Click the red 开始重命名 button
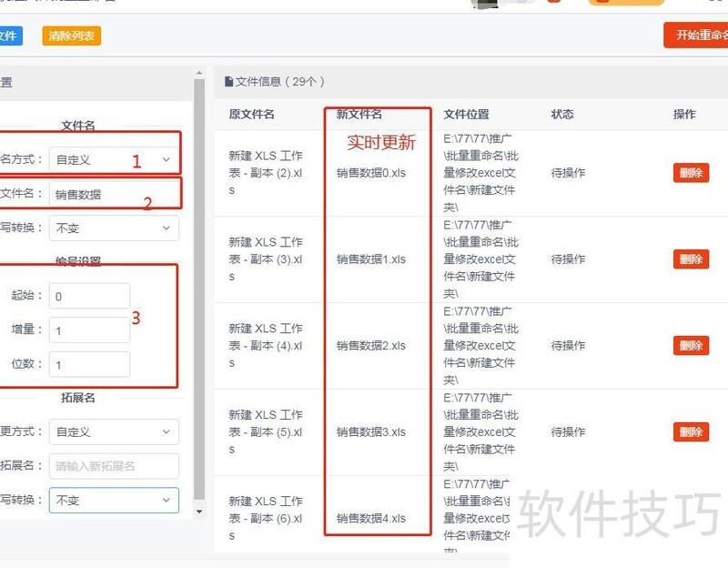 pos(697,35)
